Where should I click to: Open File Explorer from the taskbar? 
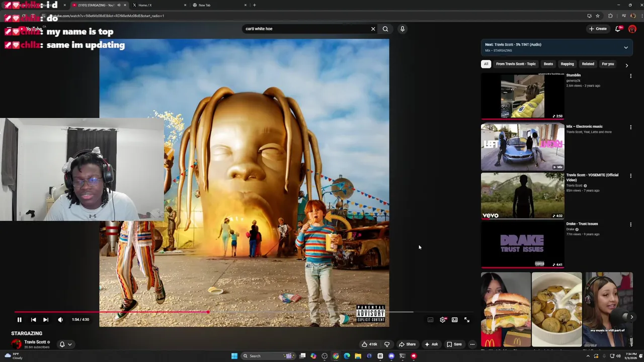(x=358, y=356)
